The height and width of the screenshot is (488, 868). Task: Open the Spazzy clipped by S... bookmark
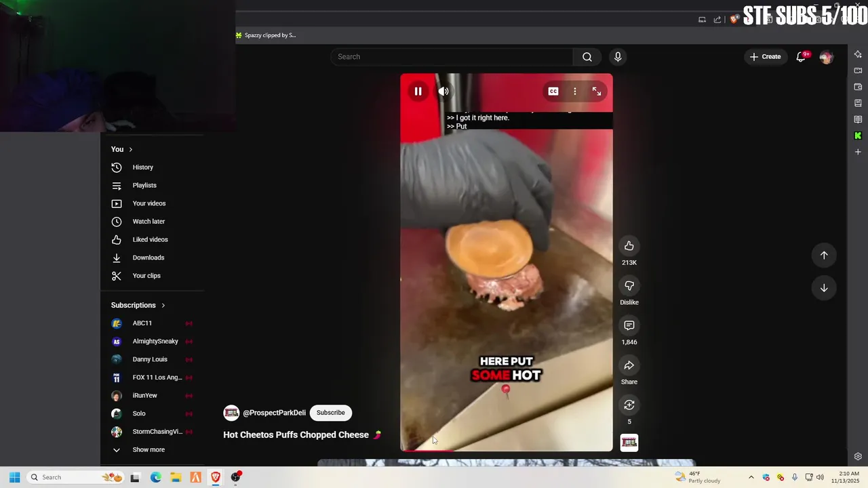(x=266, y=35)
